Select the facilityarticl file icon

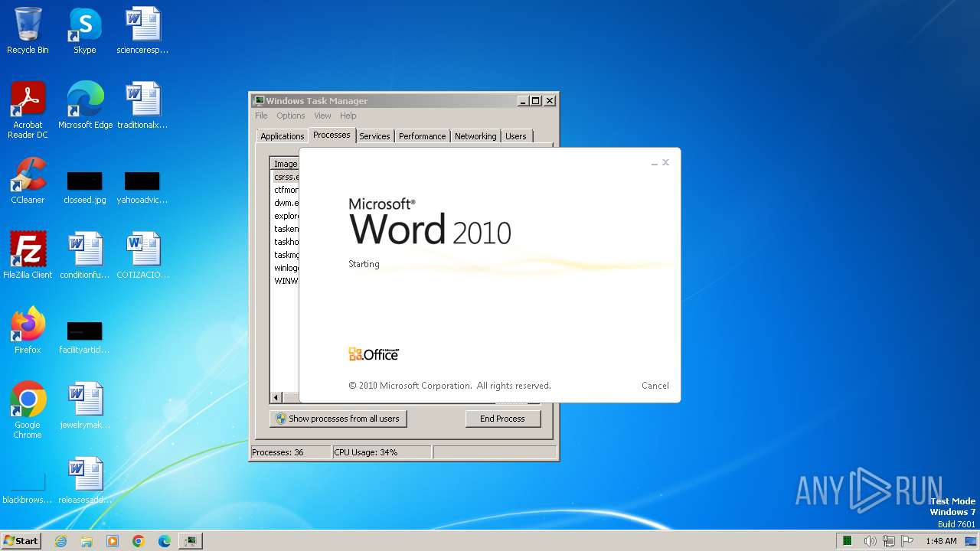point(85,337)
